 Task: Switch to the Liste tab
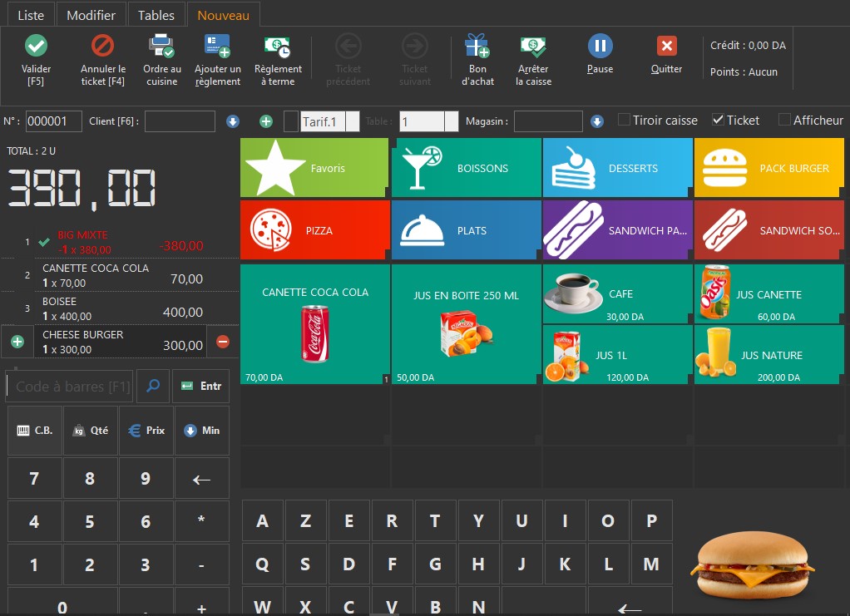pos(31,15)
